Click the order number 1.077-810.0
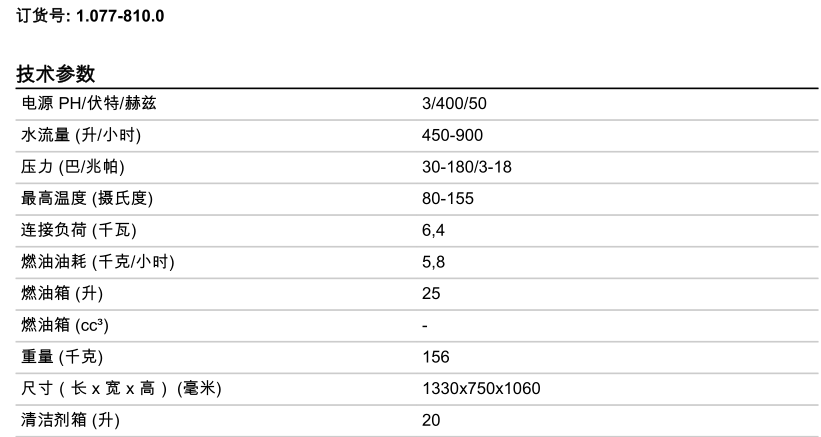 120,16
